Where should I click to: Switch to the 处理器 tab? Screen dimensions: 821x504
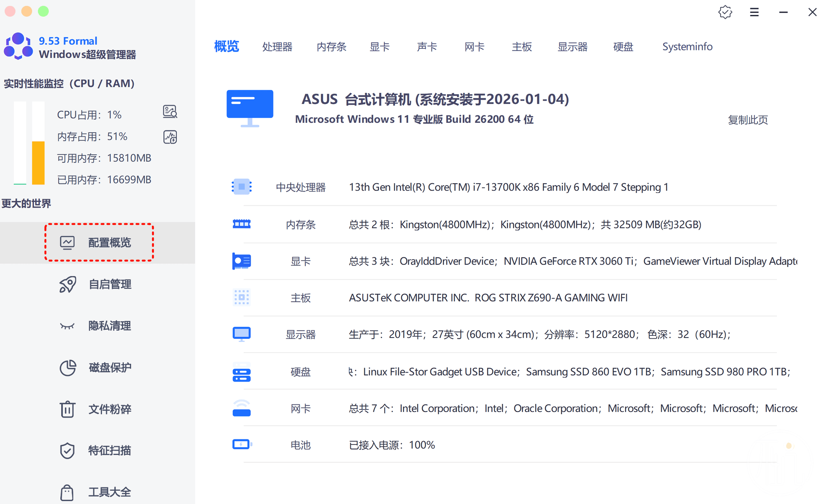pos(277,47)
